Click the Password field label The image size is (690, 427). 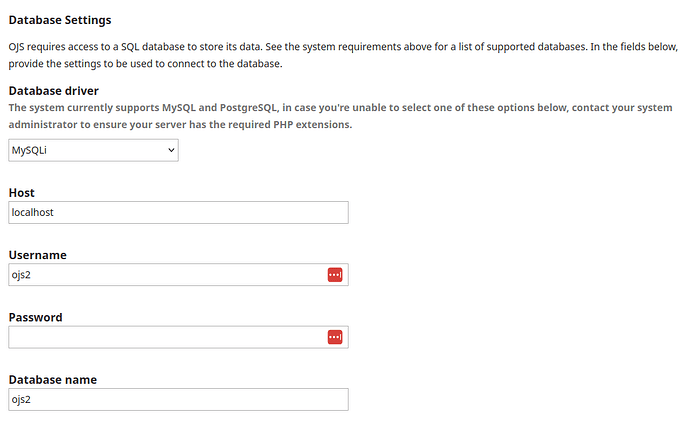click(x=35, y=317)
